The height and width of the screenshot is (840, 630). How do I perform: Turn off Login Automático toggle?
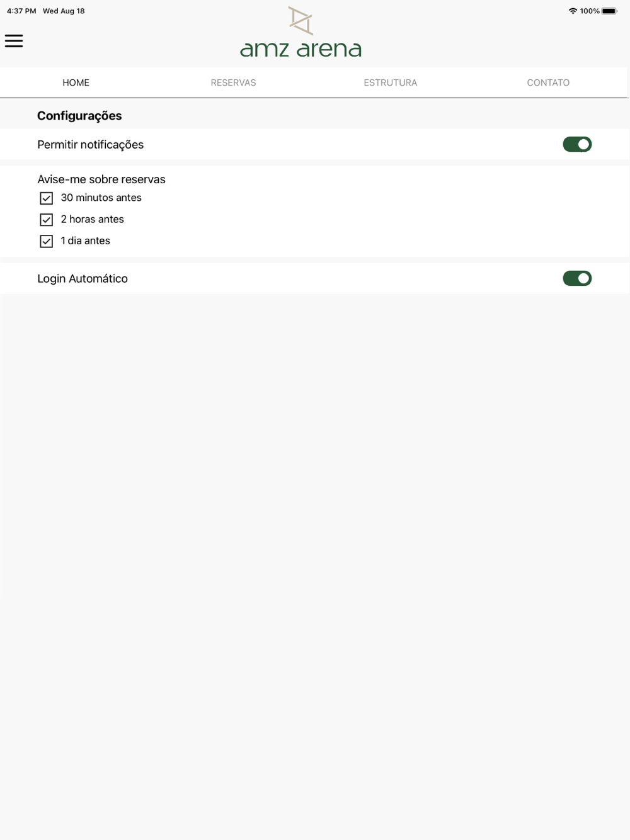tap(577, 278)
